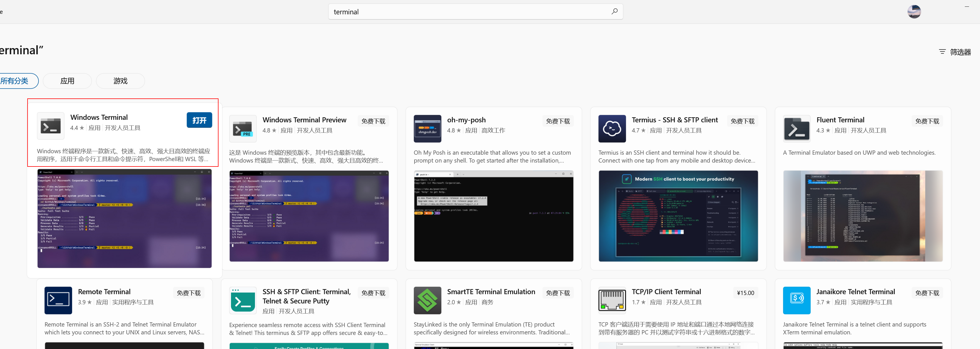The width and height of the screenshot is (980, 349).
Task: Click the TCP/IP Client Terminal title
Action: click(x=666, y=292)
